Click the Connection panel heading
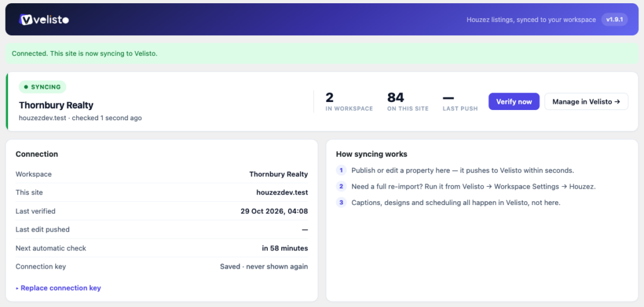The image size is (644, 307). tap(36, 154)
